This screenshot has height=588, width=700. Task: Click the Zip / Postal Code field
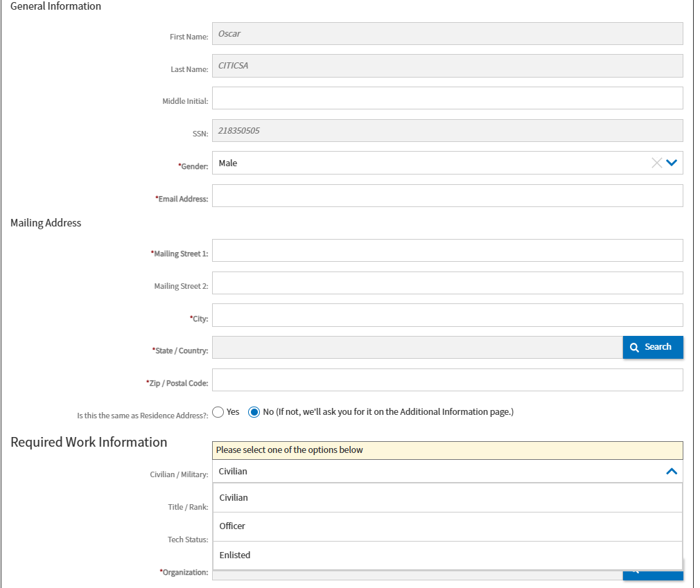pyautogui.click(x=447, y=380)
